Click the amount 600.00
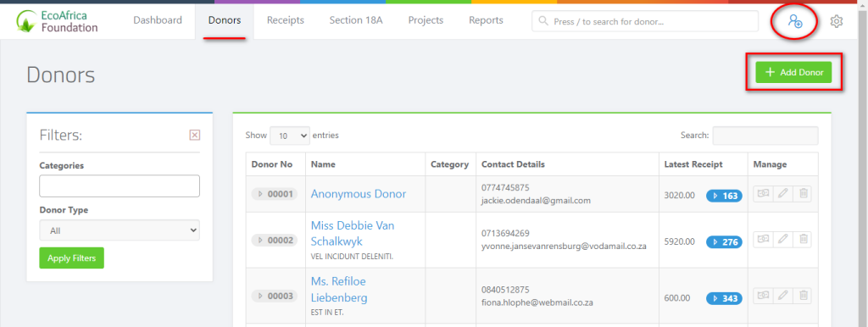The height and width of the screenshot is (327, 868). (x=677, y=298)
